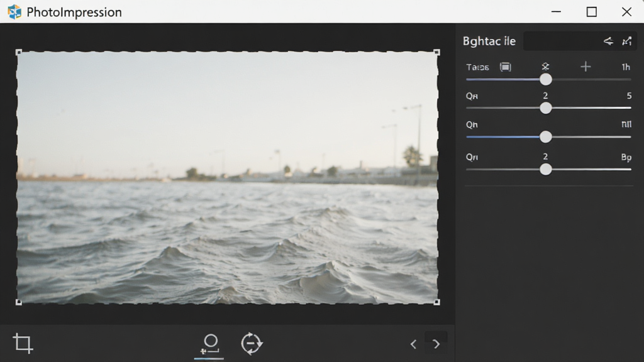The width and height of the screenshot is (644, 362).
Task: Close the PhotoImpression window
Action: (x=627, y=12)
